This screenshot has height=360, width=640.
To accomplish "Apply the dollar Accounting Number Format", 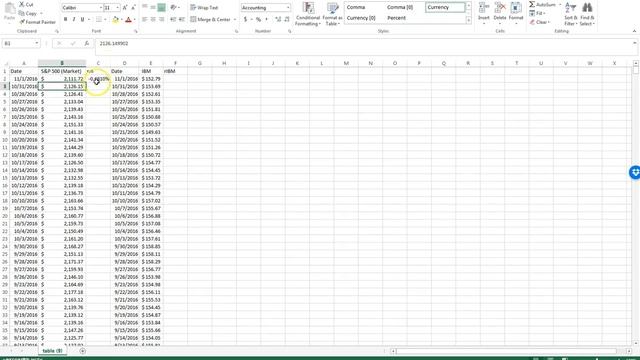I will pyautogui.click(x=245, y=19).
